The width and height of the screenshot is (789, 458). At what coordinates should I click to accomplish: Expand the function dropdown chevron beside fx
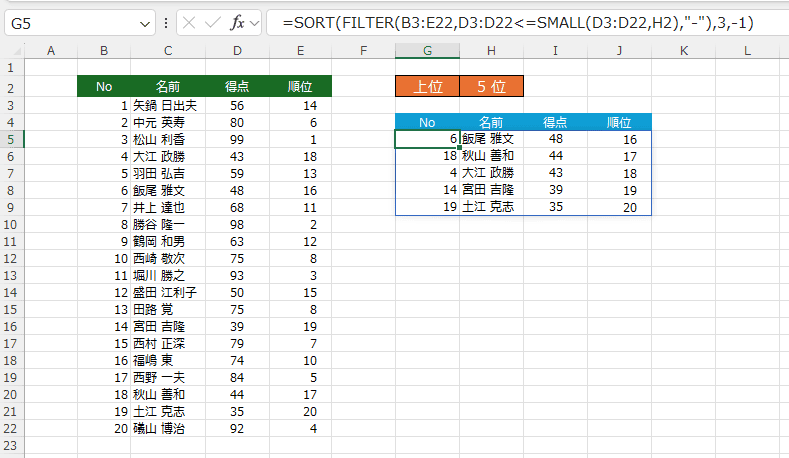tap(255, 22)
